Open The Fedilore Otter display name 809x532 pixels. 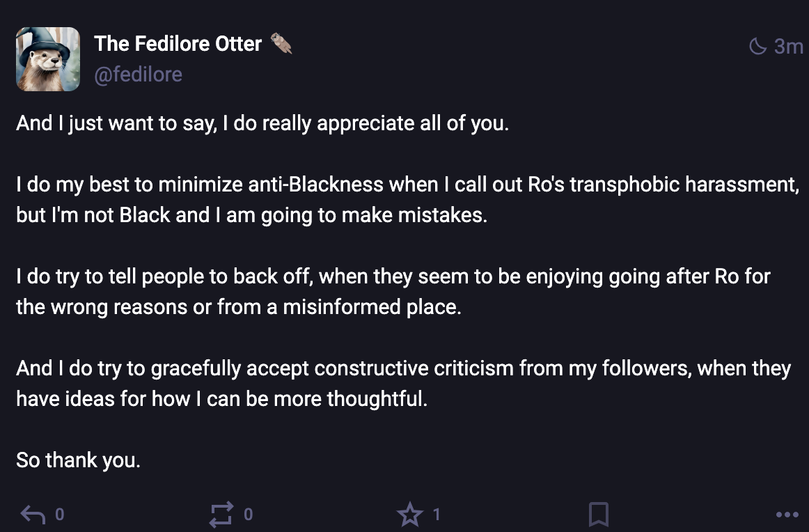pos(178,44)
